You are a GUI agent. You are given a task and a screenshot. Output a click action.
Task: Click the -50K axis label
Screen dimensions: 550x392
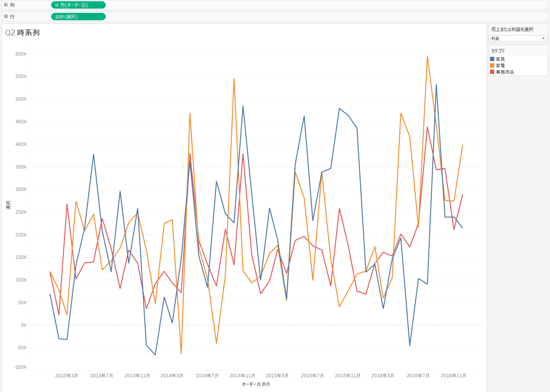[x=22, y=348]
